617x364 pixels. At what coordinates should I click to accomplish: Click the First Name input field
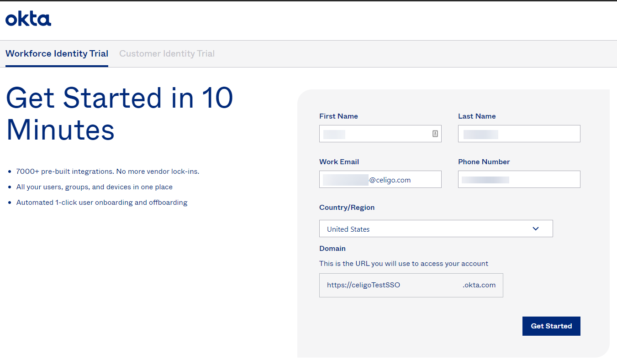click(380, 134)
